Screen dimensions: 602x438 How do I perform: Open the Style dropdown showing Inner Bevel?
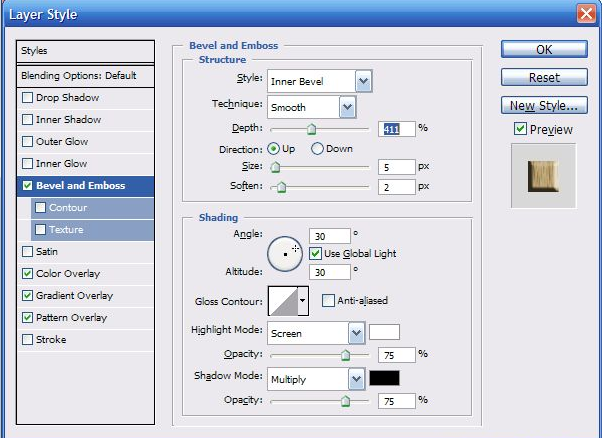click(363, 81)
